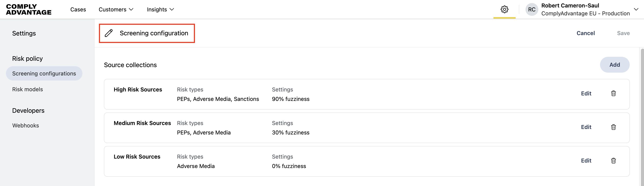Click the settings gear icon
Image resolution: width=644 pixels, height=186 pixels.
(x=504, y=9)
